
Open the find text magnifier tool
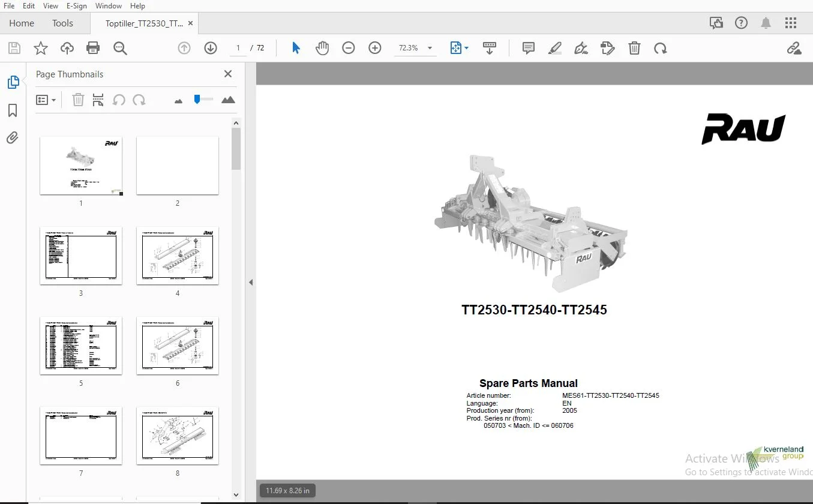[120, 48]
